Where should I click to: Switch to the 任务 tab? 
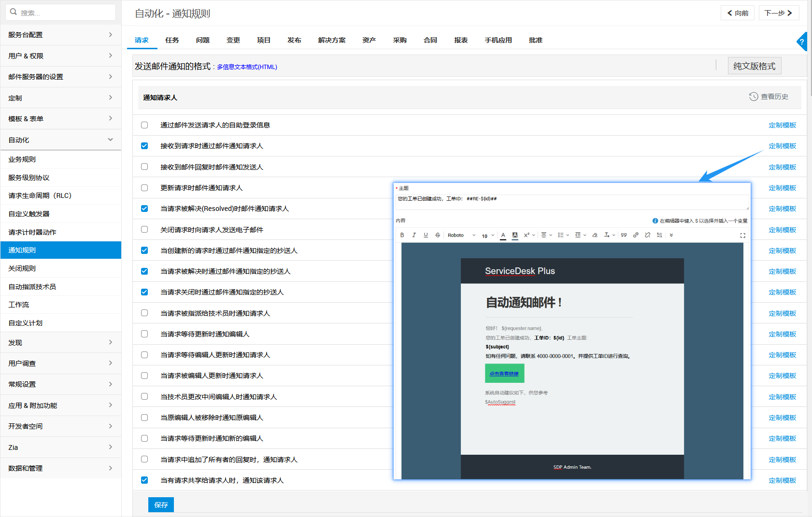point(172,40)
